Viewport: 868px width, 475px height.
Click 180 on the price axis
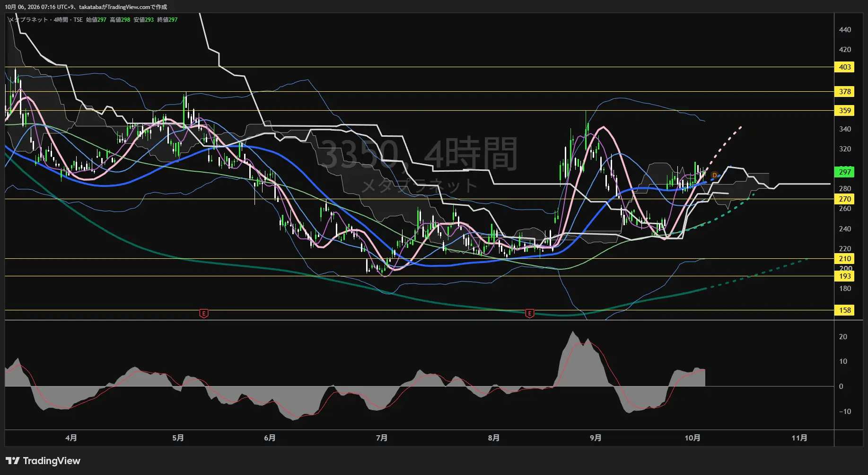click(845, 289)
